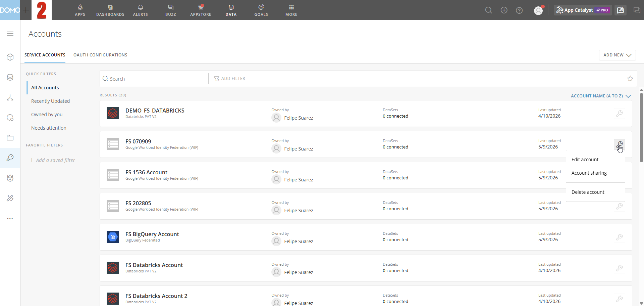Viewport: 644px width, 306px height.
Task: Select Recently Updated quick filter
Action: pyautogui.click(x=50, y=101)
